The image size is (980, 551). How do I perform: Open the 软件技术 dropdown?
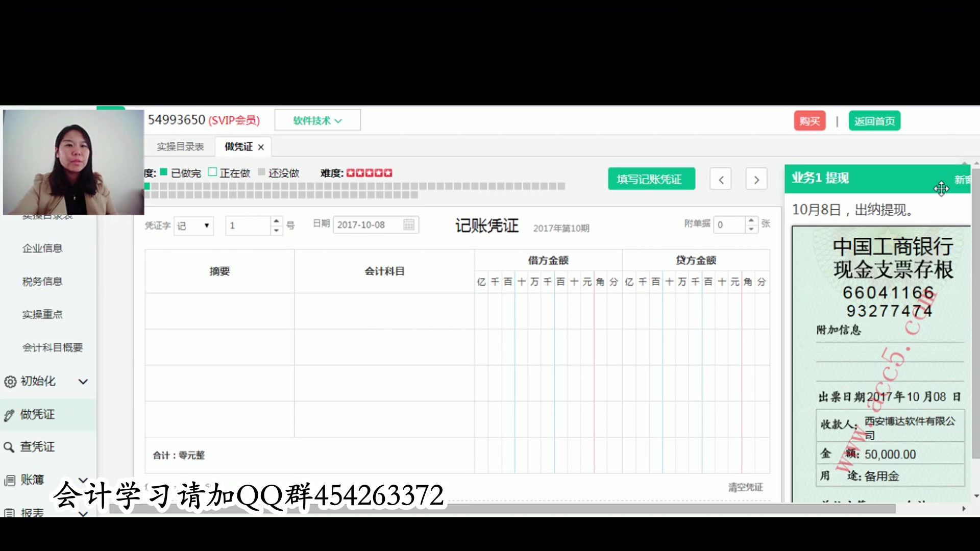click(317, 120)
